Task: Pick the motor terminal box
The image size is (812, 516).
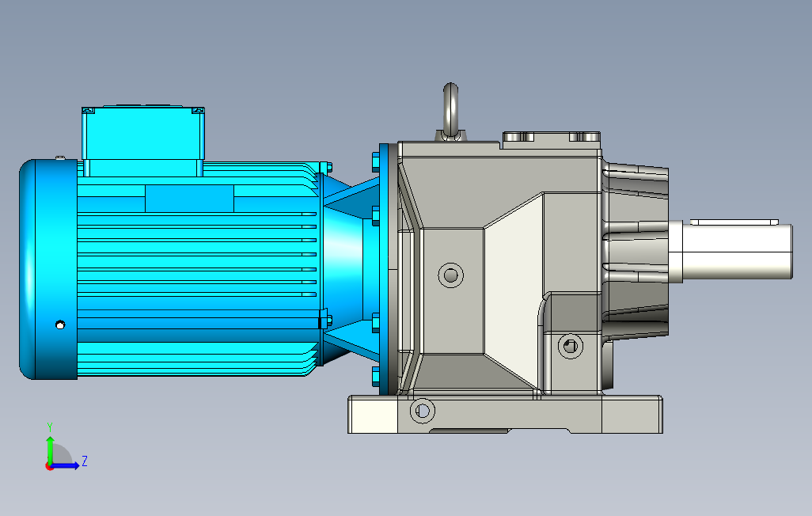Action: pyautogui.click(x=143, y=141)
